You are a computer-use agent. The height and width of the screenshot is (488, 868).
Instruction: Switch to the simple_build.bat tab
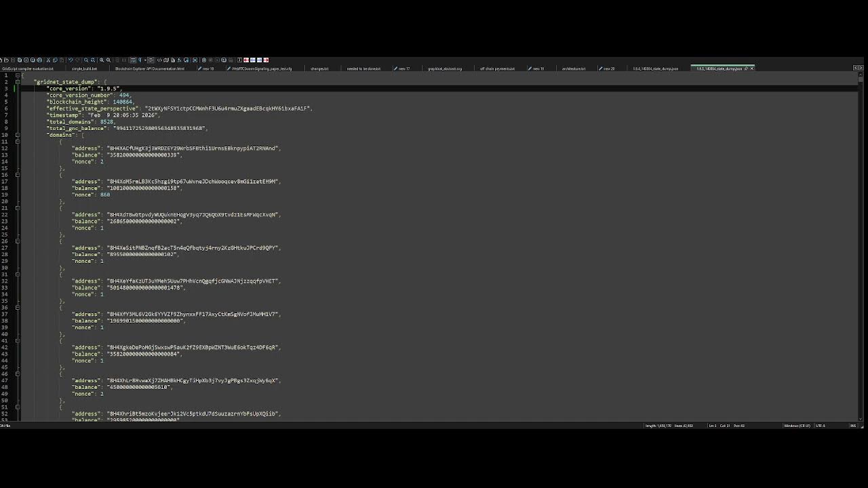click(84, 68)
